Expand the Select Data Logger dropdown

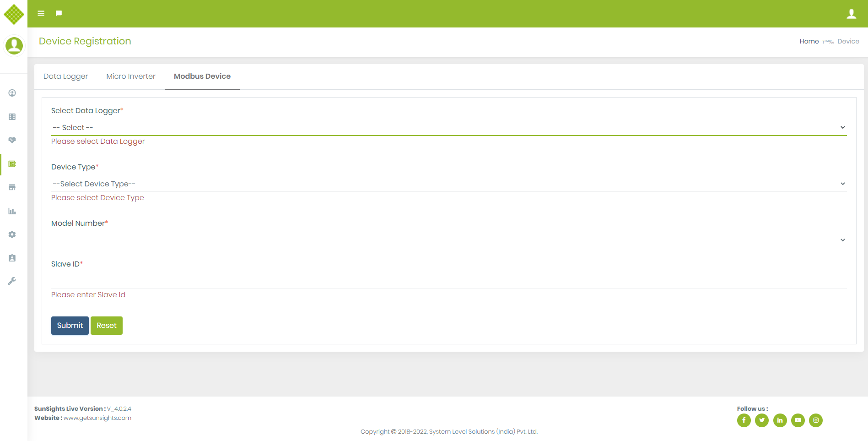coord(448,128)
